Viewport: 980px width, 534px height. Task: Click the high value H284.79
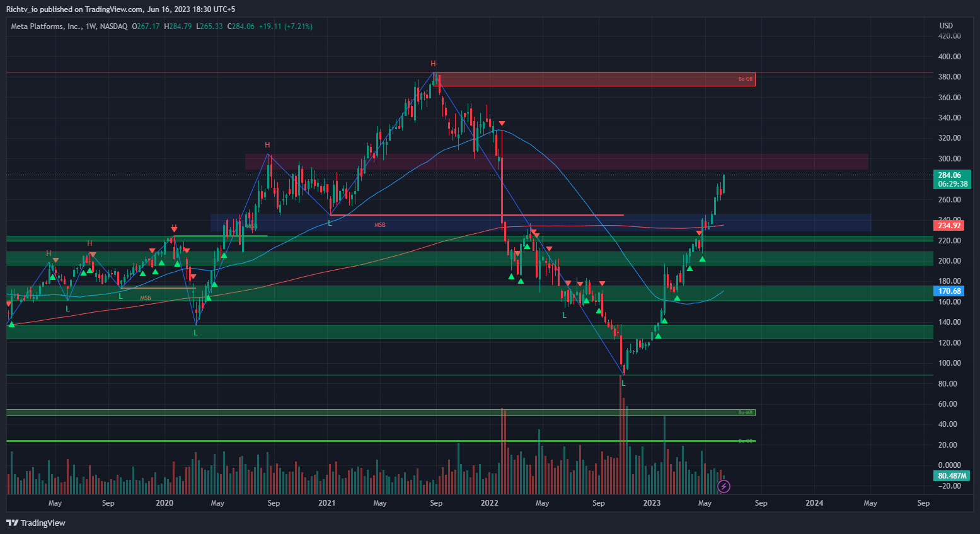[x=178, y=26]
